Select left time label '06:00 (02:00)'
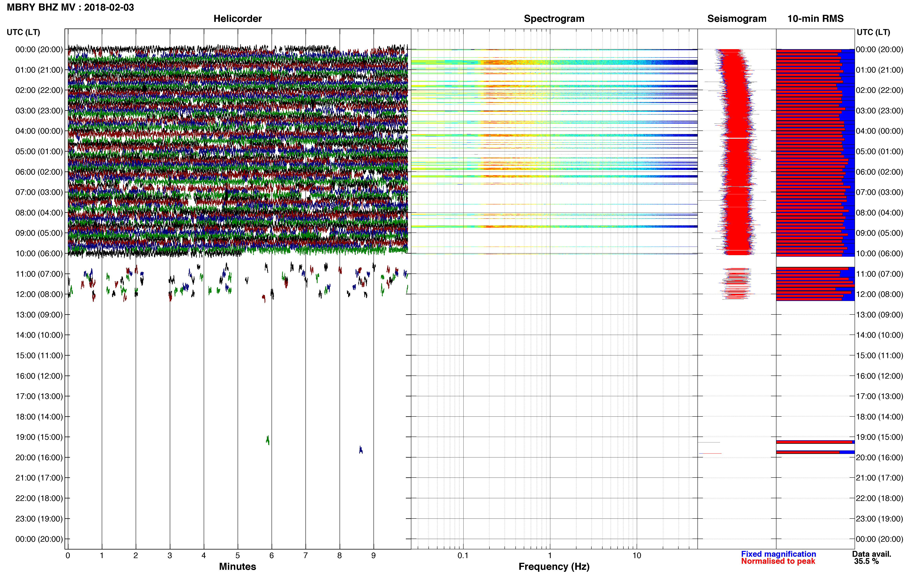924x578 pixels. 39,172
